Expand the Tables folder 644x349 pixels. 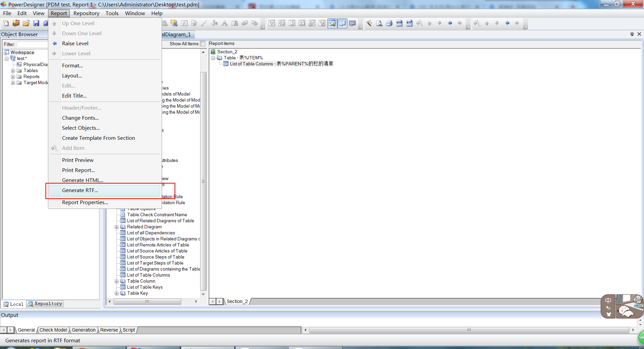(13, 70)
